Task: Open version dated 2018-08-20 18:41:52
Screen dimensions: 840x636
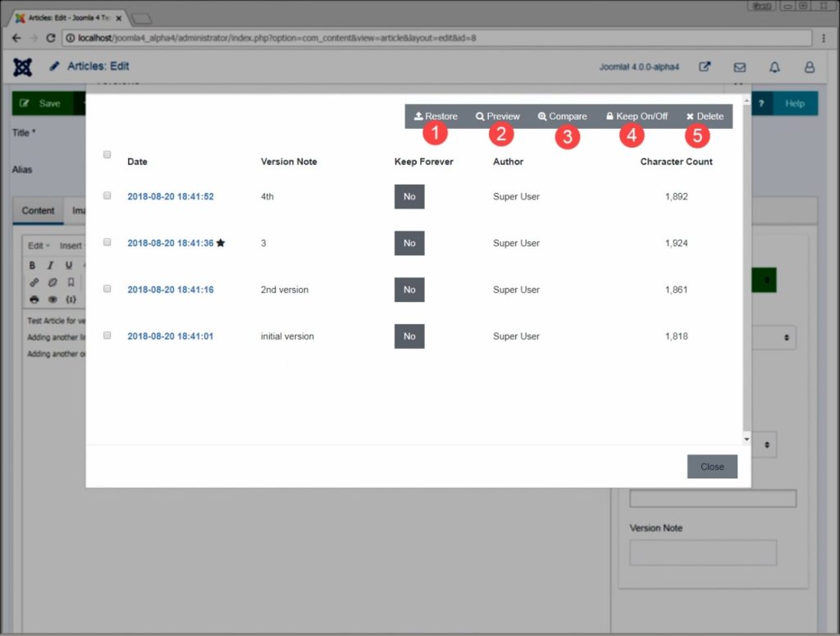Action: (171, 197)
